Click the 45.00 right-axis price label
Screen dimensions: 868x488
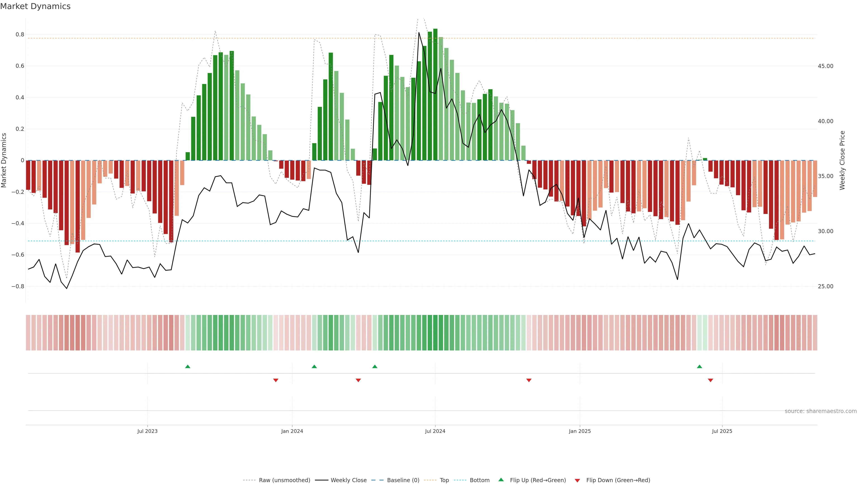pyautogui.click(x=825, y=66)
